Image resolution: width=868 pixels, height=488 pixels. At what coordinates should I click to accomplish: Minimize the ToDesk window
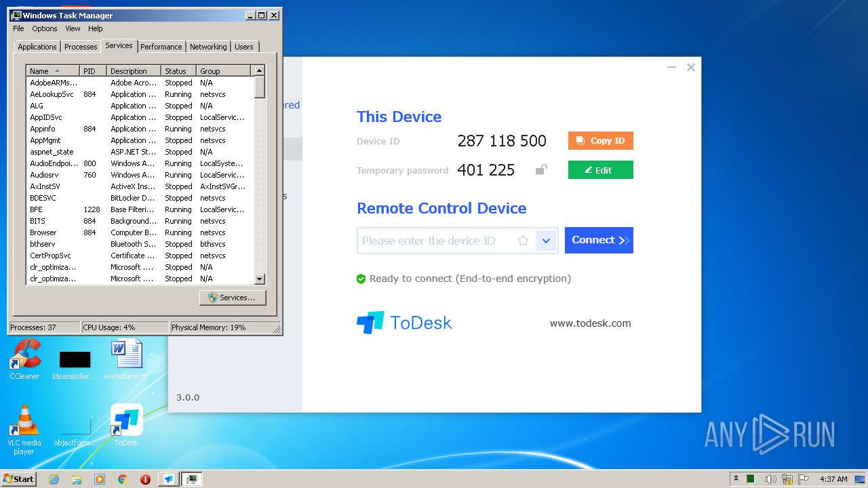point(671,67)
